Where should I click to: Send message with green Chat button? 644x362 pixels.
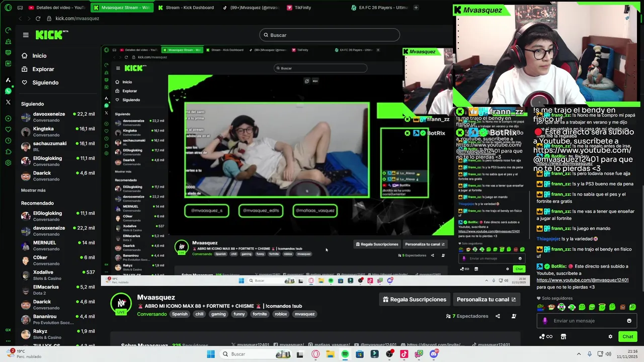pos(628,336)
